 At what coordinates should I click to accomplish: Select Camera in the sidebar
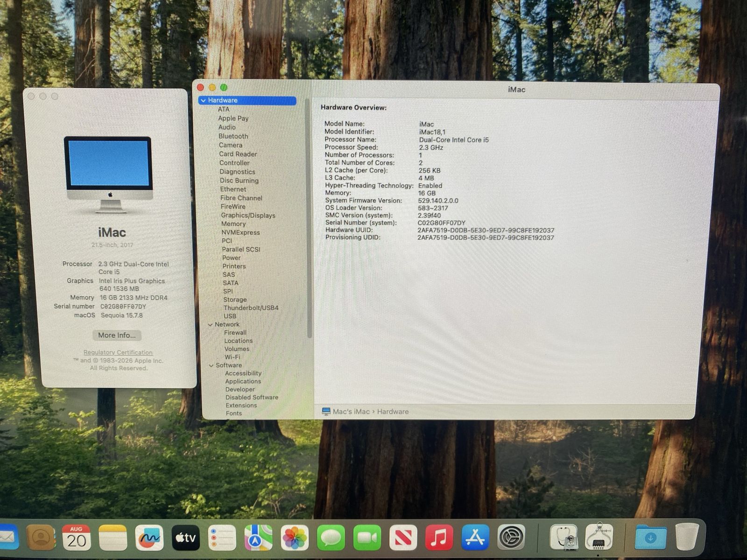[231, 145]
